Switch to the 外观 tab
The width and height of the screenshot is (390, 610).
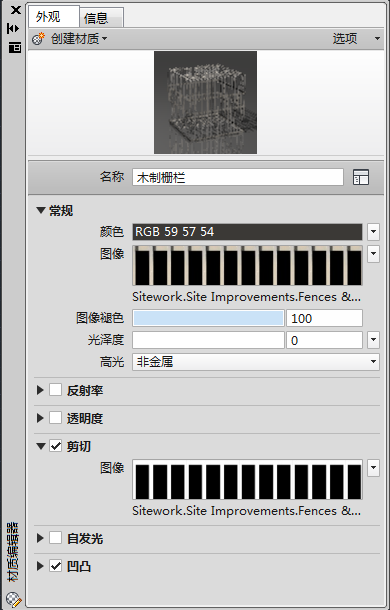point(54,17)
